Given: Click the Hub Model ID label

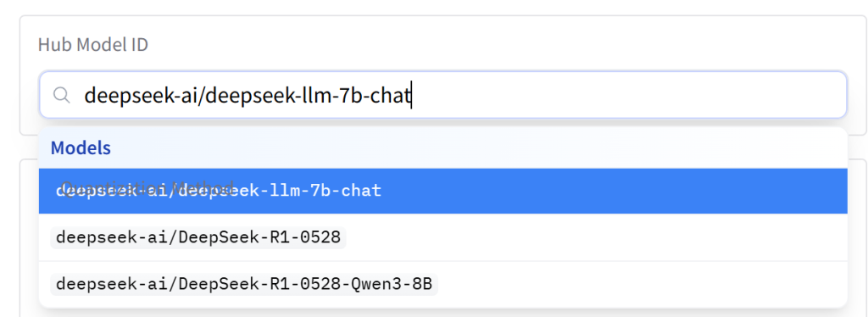Looking at the screenshot, I should click(x=93, y=45).
